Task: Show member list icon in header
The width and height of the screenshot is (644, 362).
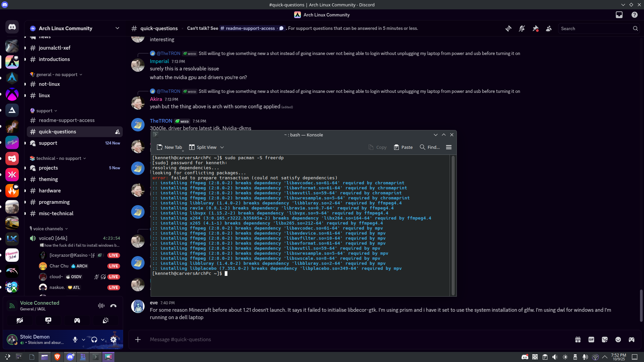Action: point(549,28)
